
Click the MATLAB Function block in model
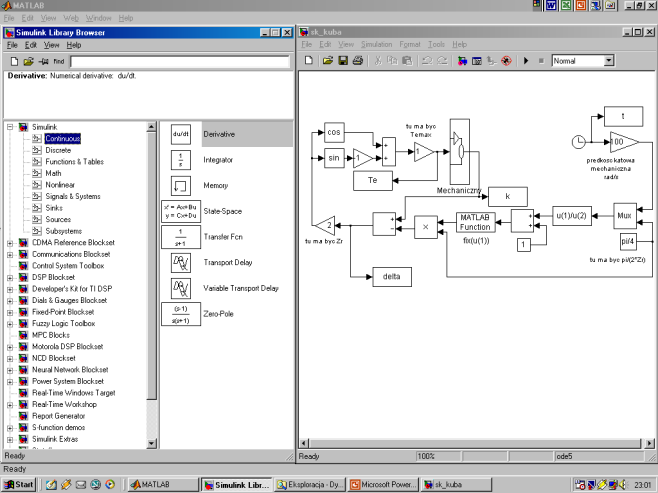pos(475,222)
